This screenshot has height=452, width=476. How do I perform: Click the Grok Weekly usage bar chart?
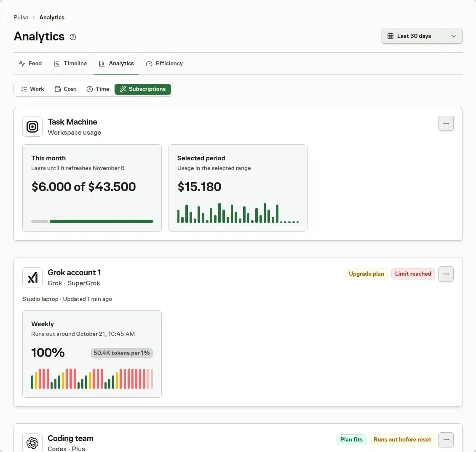[x=92, y=379]
